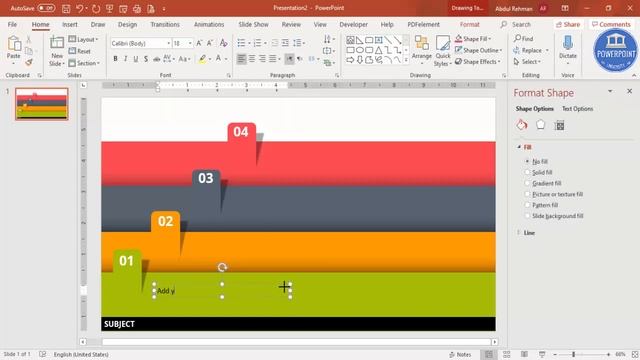The height and width of the screenshot is (360, 640).
Task: Select No fill option
Action: (536, 162)
